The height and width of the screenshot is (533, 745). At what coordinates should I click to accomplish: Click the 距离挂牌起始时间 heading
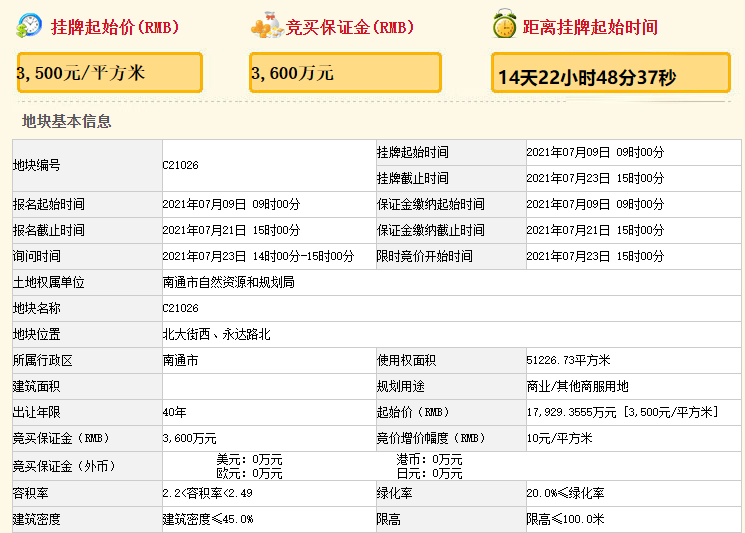590,27
